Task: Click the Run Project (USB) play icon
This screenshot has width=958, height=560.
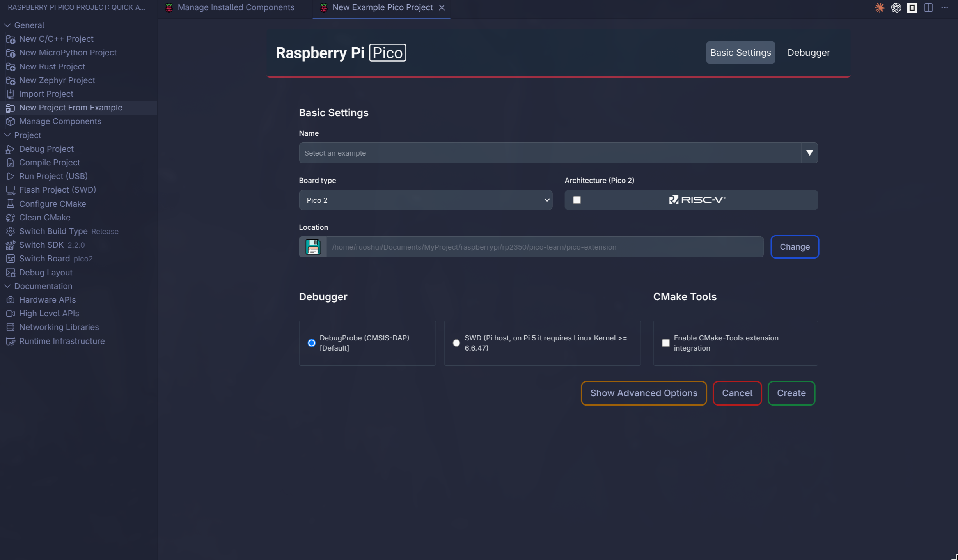Action: pyautogui.click(x=11, y=176)
